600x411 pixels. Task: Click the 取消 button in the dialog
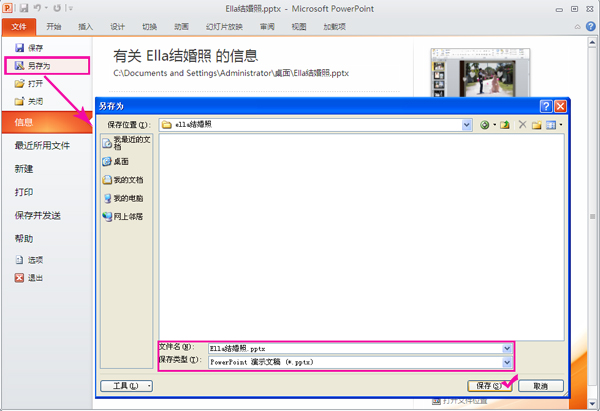click(541, 386)
